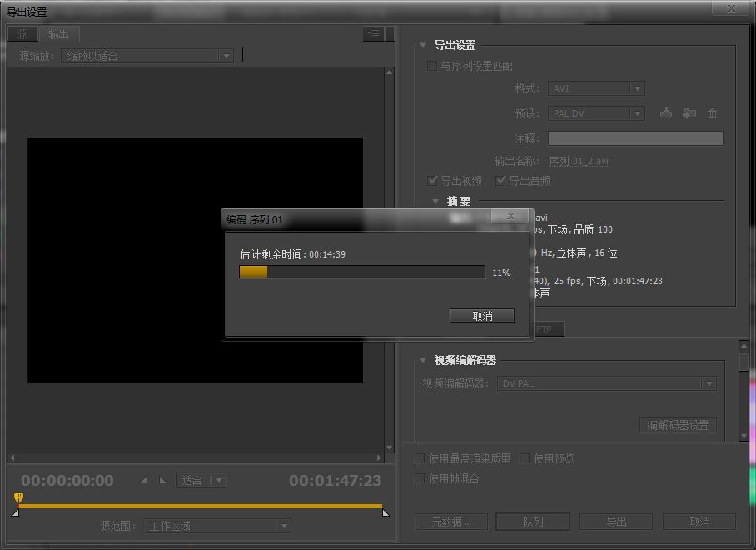Cancel the encoding in progress dialog

click(482, 316)
